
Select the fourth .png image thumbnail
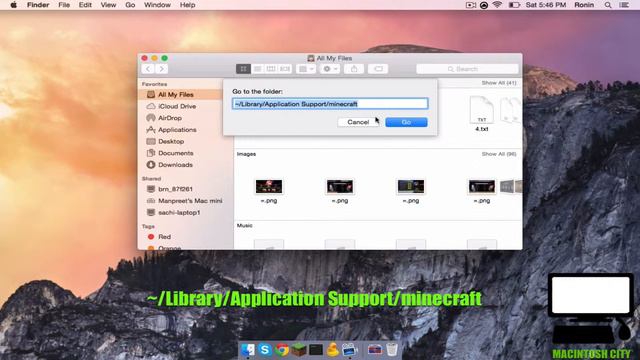click(482, 187)
